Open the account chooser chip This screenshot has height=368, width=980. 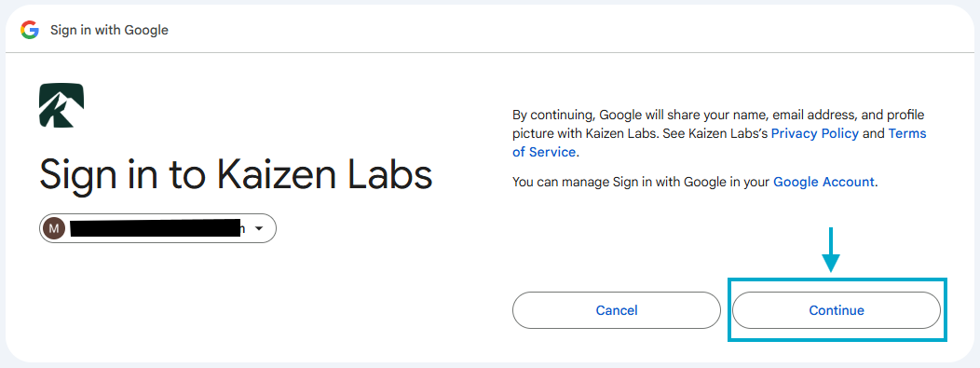coord(157,228)
